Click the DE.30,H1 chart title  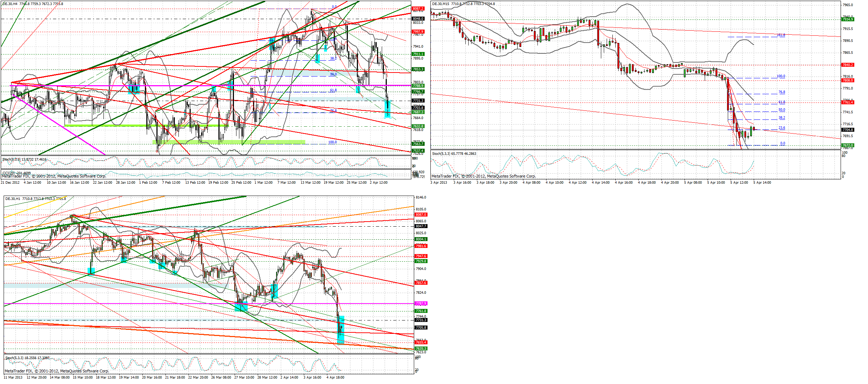(36, 198)
